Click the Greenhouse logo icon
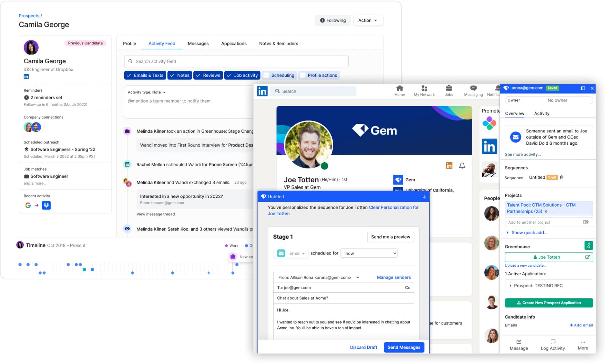This screenshot has height=364, width=608. tap(588, 246)
